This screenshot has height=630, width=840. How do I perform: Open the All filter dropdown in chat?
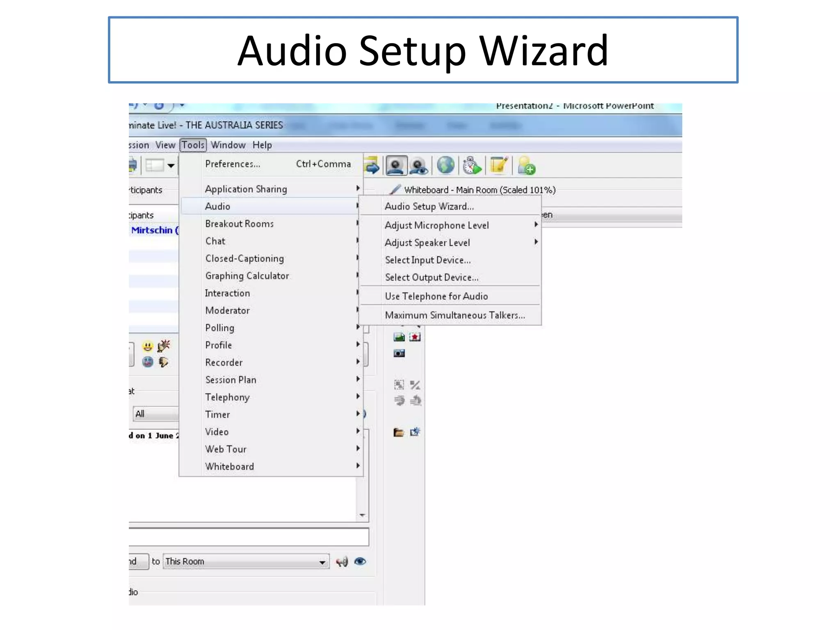[156, 414]
